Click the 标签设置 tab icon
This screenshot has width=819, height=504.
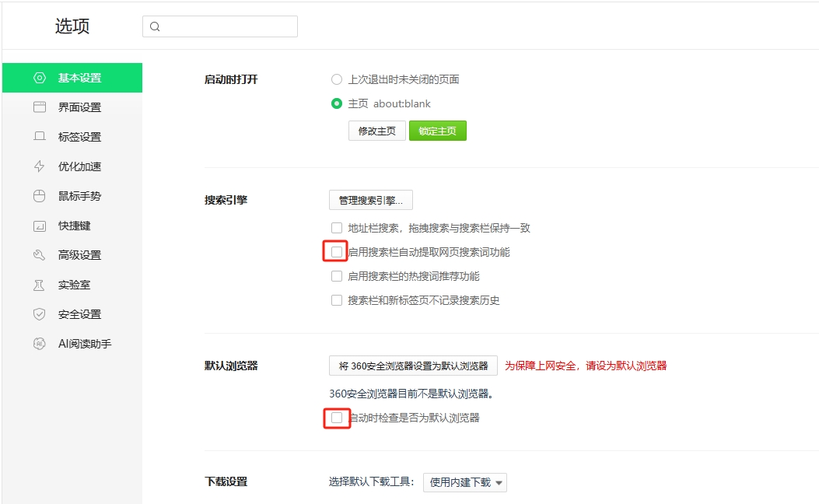[40, 137]
